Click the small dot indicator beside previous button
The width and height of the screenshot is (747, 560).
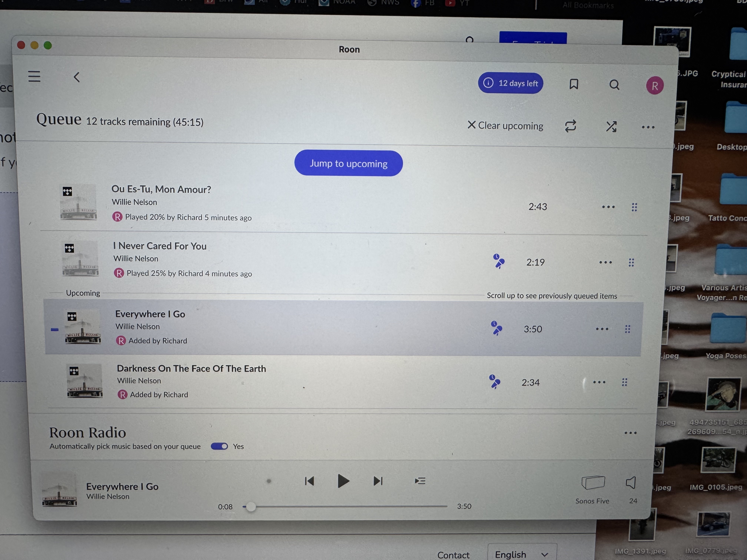(x=269, y=481)
